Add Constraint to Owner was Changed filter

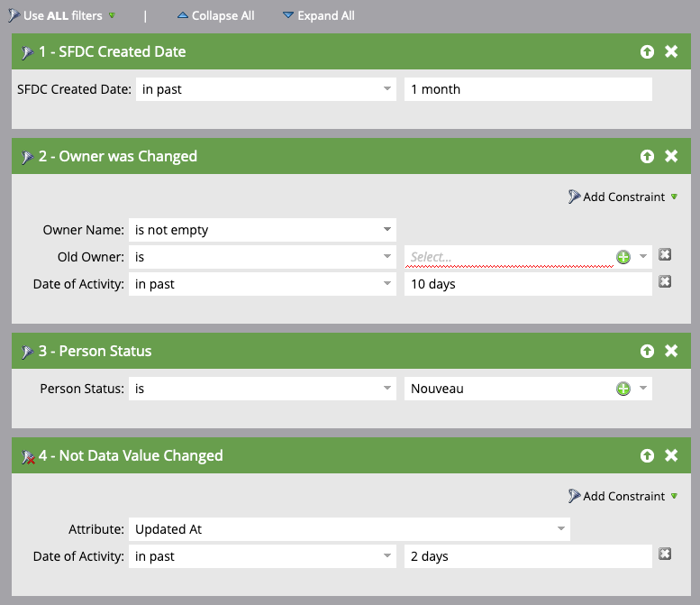[623, 197]
